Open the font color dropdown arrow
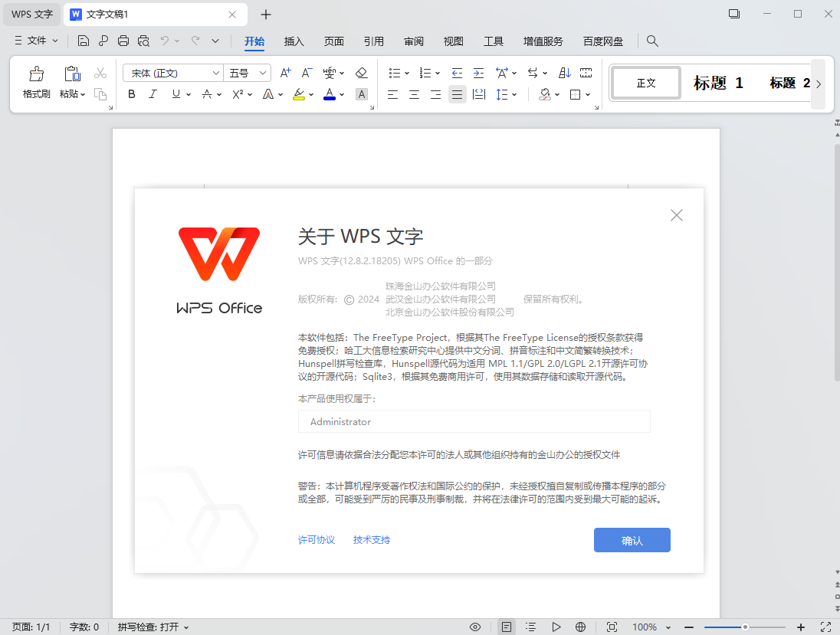 [x=342, y=95]
